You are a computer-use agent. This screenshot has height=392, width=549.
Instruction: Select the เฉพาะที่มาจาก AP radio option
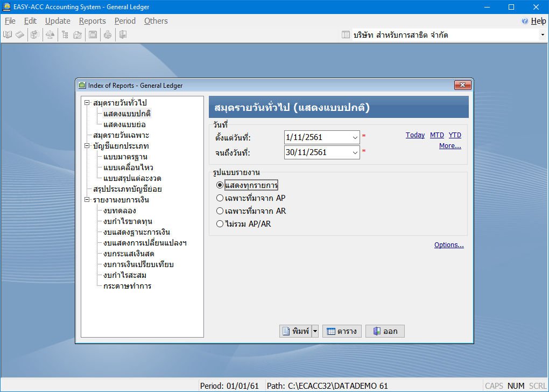click(220, 198)
